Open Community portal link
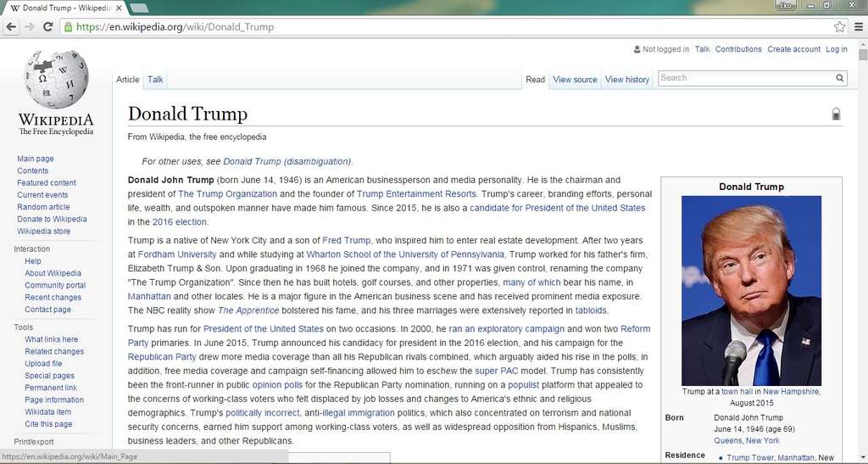The image size is (868, 464). click(55, 286)
